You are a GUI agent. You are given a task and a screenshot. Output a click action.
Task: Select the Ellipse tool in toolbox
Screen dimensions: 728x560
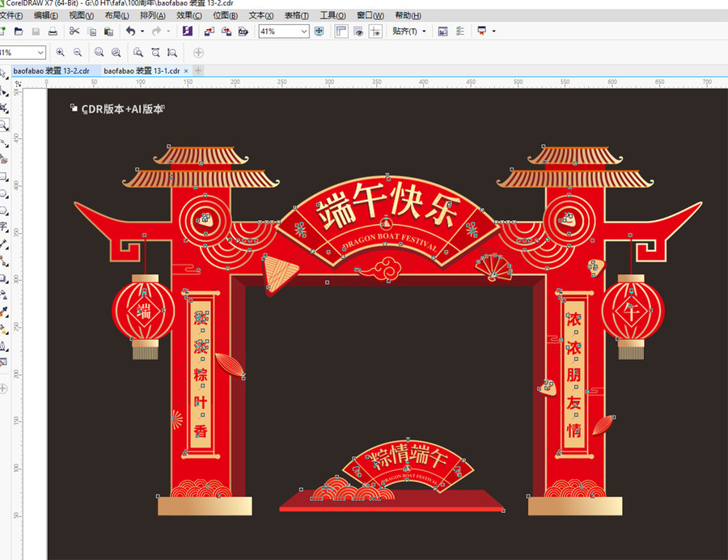(4, 193)
